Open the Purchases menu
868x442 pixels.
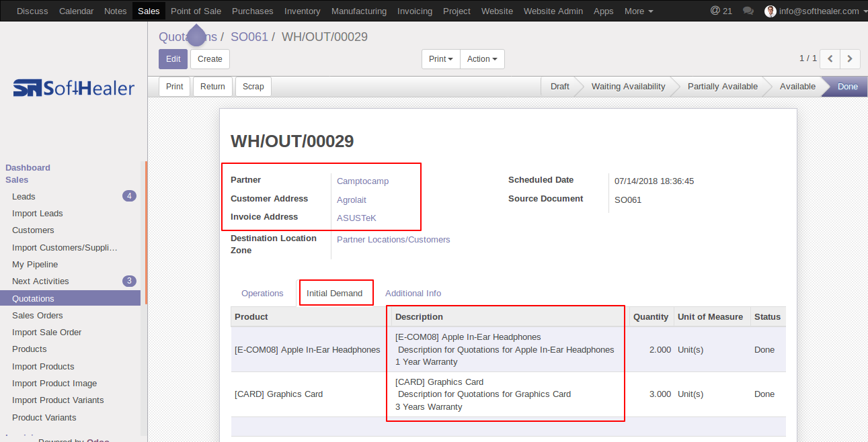pyautogui.click(x=253, y=11)
